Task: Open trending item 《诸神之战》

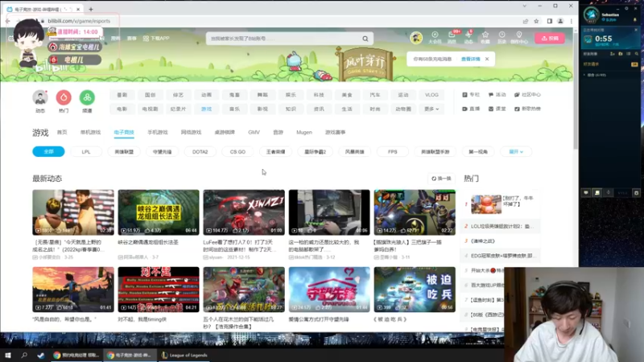Action: tap(482, 241)
